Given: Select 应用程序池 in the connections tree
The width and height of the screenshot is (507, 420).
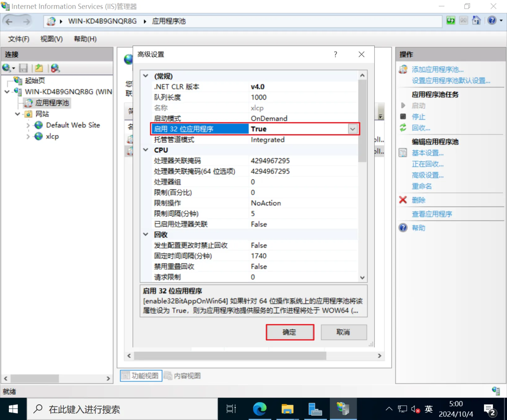Looking at the screenshot, I should coord(52,103).
